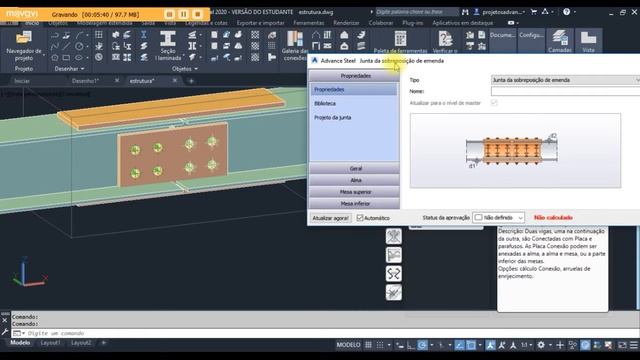Select Biblioteca in the dialog sidebar

325,104
